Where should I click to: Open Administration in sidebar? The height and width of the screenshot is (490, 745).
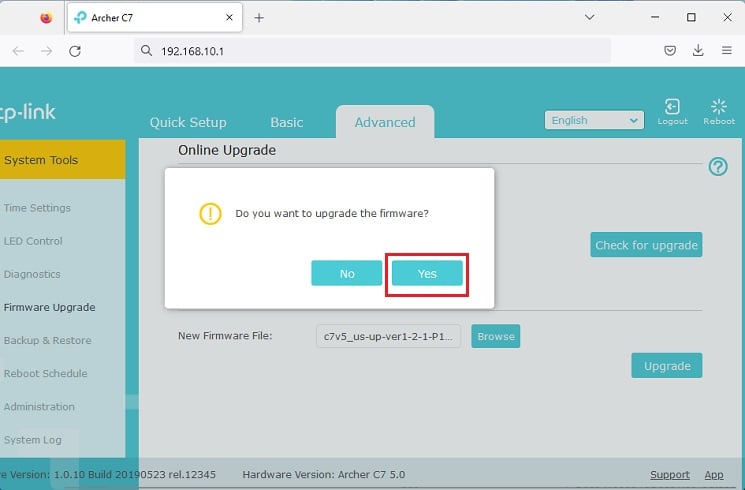[x=39, y=407]
